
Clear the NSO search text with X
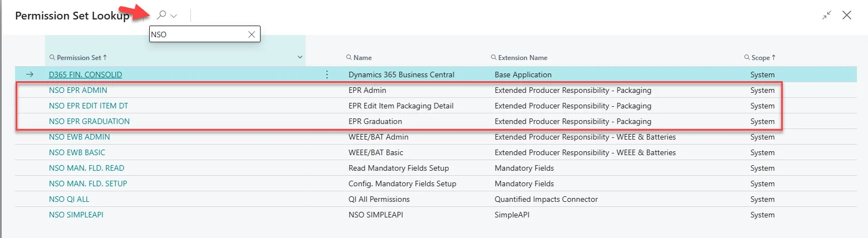click(252, 34)
